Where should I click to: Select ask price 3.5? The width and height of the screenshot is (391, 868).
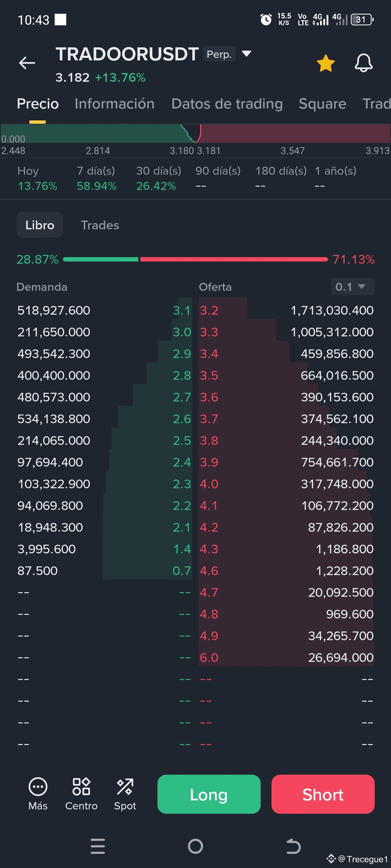point(209,375)
